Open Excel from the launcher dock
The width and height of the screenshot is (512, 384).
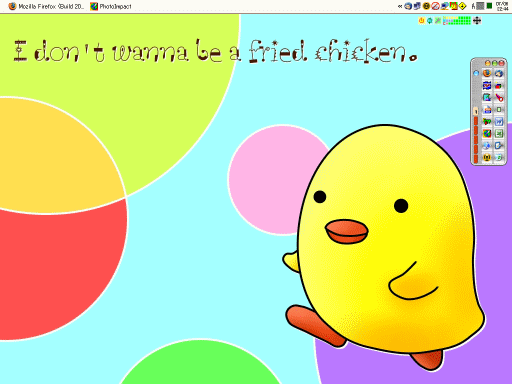499,134
